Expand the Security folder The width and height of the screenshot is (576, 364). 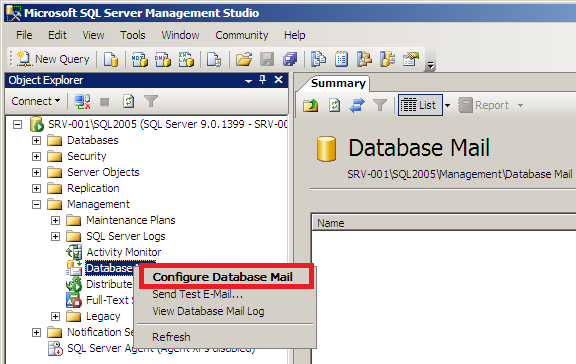coord(36,156)
